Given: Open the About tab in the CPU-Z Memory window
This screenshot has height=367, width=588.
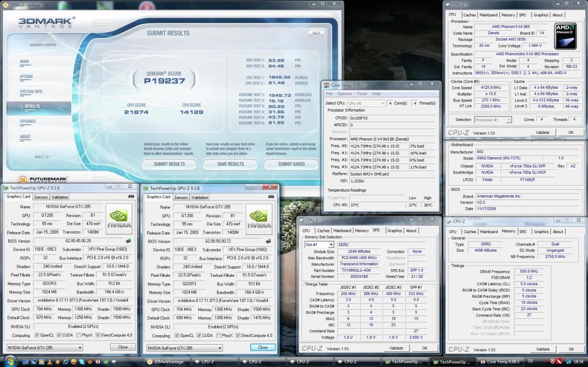Looking at the screenshot, I should [x=558, y=231].
